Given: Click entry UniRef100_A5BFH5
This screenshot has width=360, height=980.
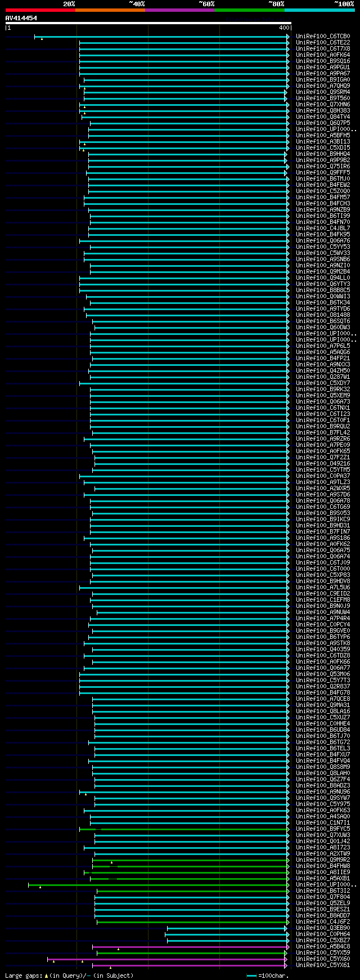Looking at the screenshot, I should tap(323, 136).
